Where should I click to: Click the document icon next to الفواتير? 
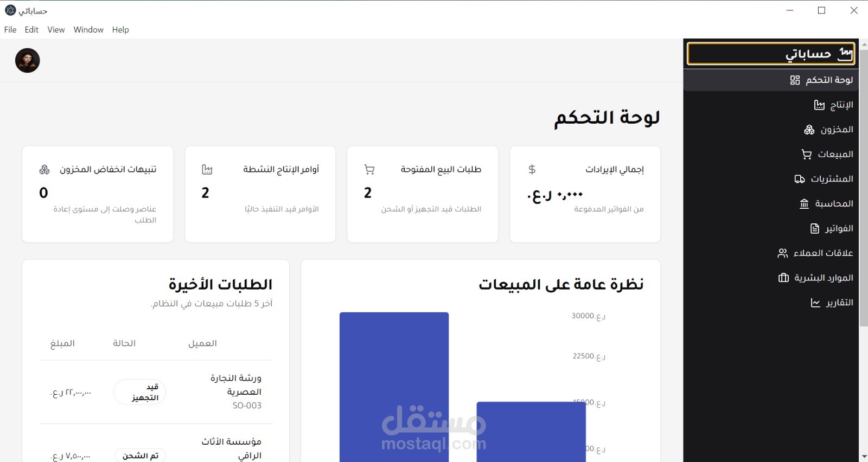pos(814,229)
